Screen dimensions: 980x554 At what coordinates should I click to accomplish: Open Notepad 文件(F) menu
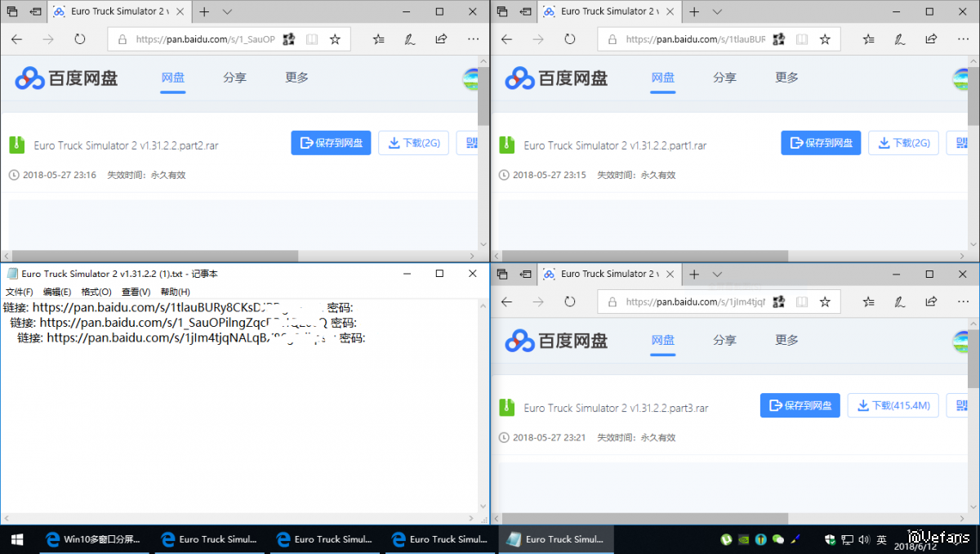click(20, 292)
